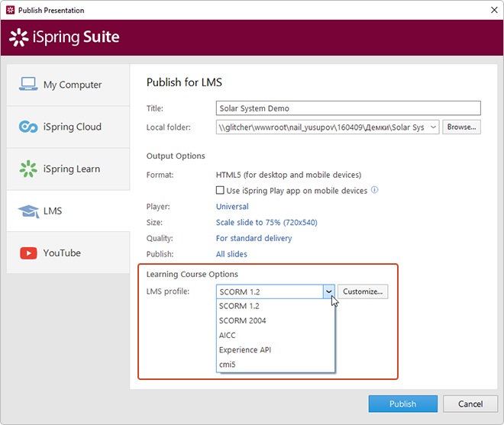This screenshot has height=425, width=504.
Task: Pick Experience API in the dropdown list
Action: [276, 349]
